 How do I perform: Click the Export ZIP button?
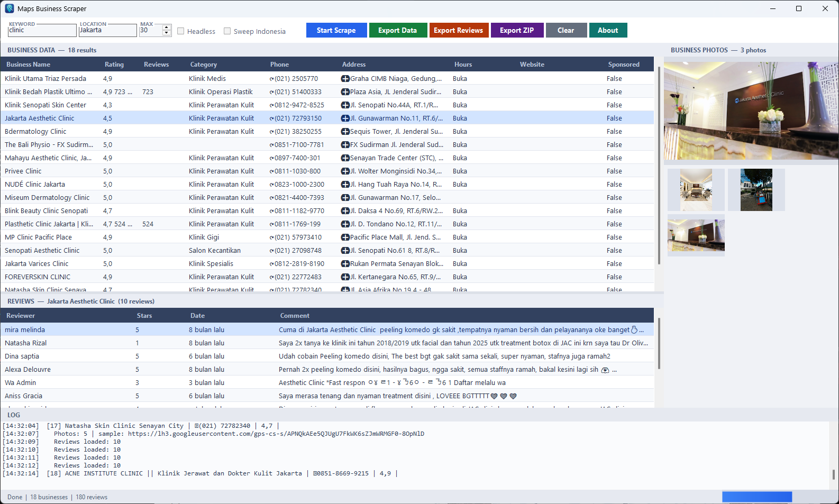click(517, 30)
